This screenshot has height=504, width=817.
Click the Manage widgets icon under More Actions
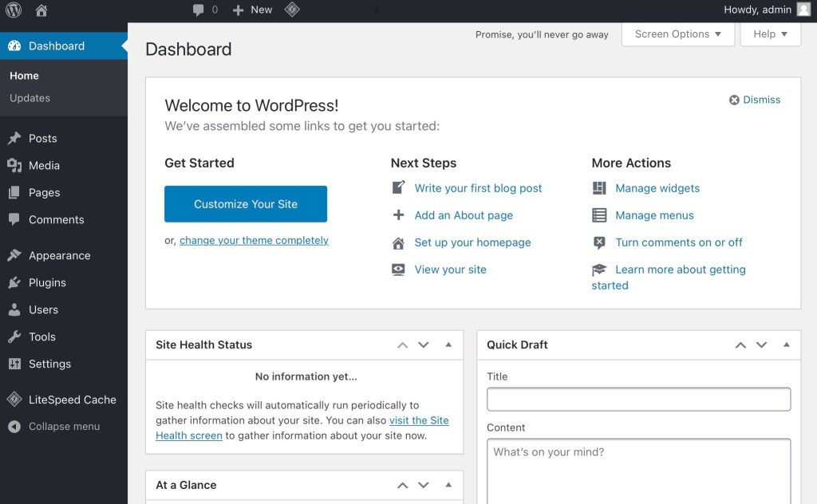tap(599, 188)
